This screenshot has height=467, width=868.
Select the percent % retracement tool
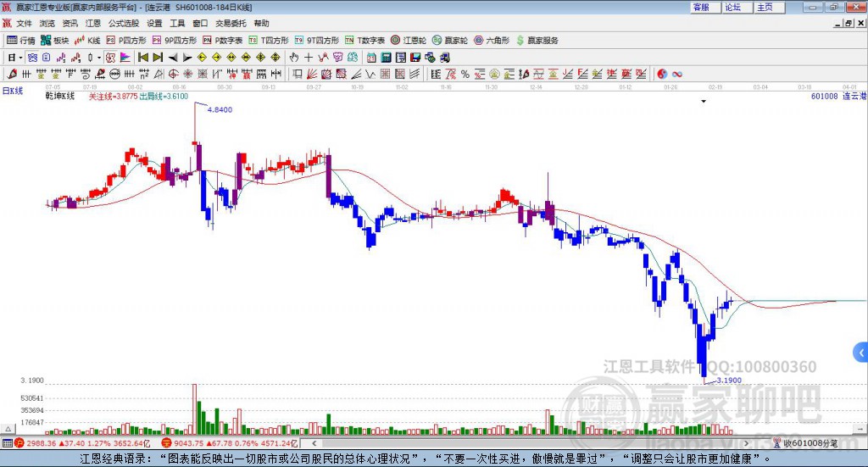point(465,74)
